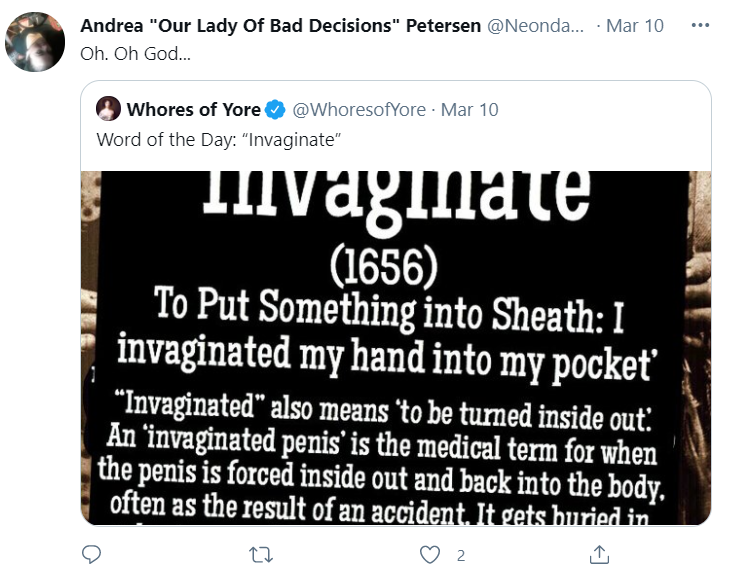Screen dimensions: 733x582
Task: Open the @Neonda... handle link
Action: point(535,26)
